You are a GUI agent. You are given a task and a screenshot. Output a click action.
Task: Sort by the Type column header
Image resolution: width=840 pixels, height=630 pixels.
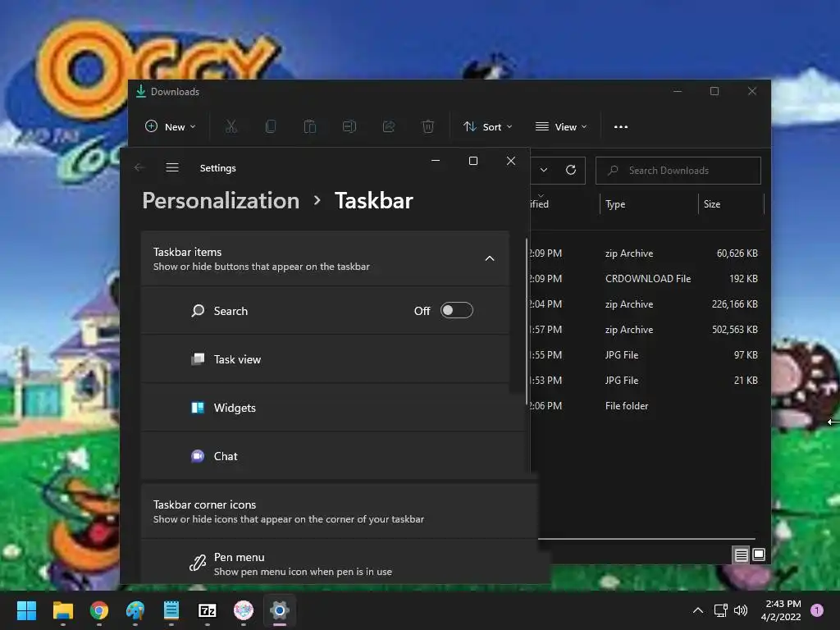(x=649, y=204)
